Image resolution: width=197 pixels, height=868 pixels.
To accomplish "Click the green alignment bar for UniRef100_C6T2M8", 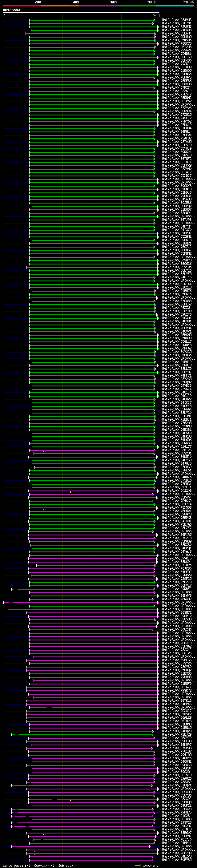I will click(93, 47).
